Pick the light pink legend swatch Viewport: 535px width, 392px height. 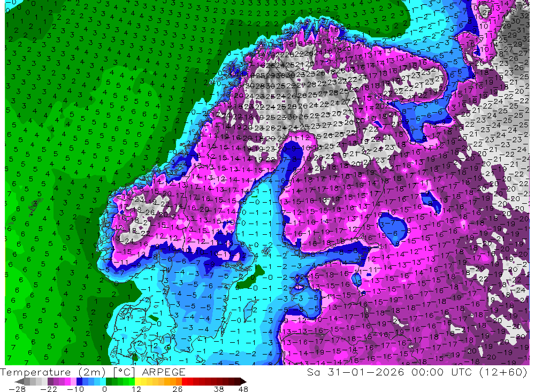(73, 381)
